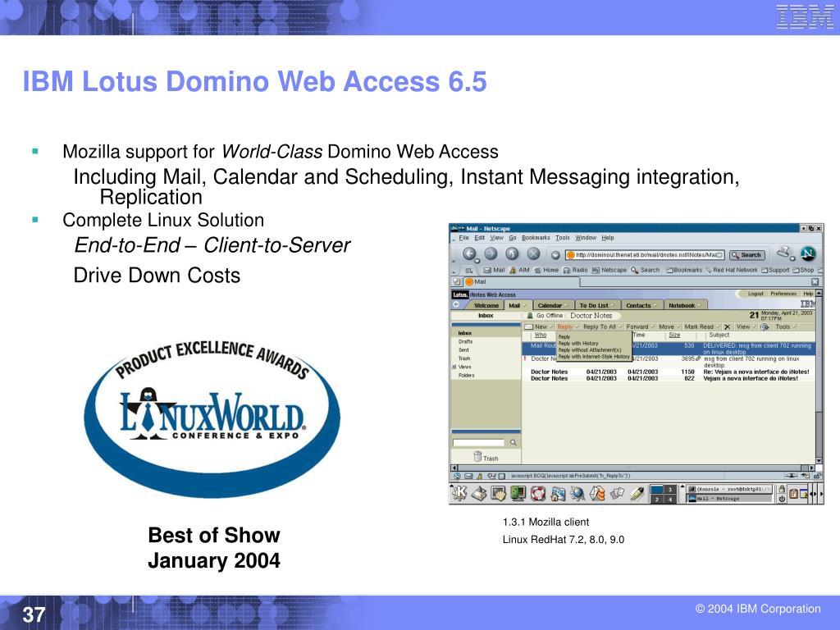Open the Sent folder in the sidebar
This screenshot has height=630, width=840.
[464, 349]
